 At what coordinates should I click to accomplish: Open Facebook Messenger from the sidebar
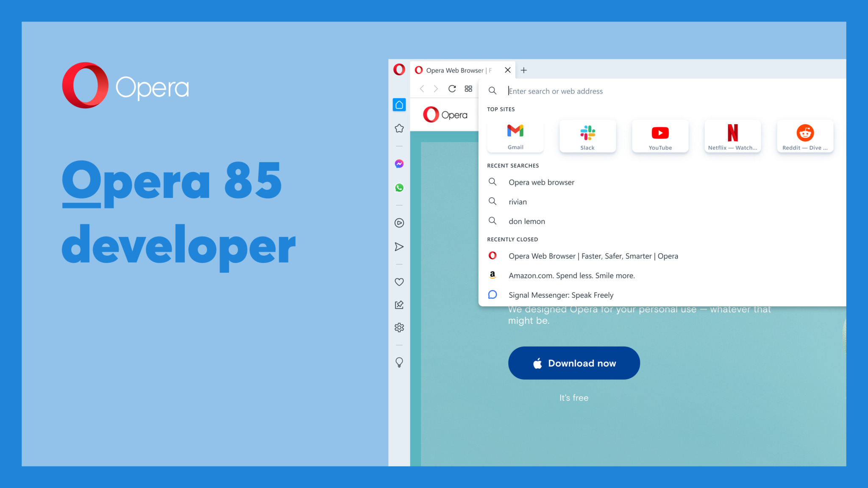coord(399,164)
